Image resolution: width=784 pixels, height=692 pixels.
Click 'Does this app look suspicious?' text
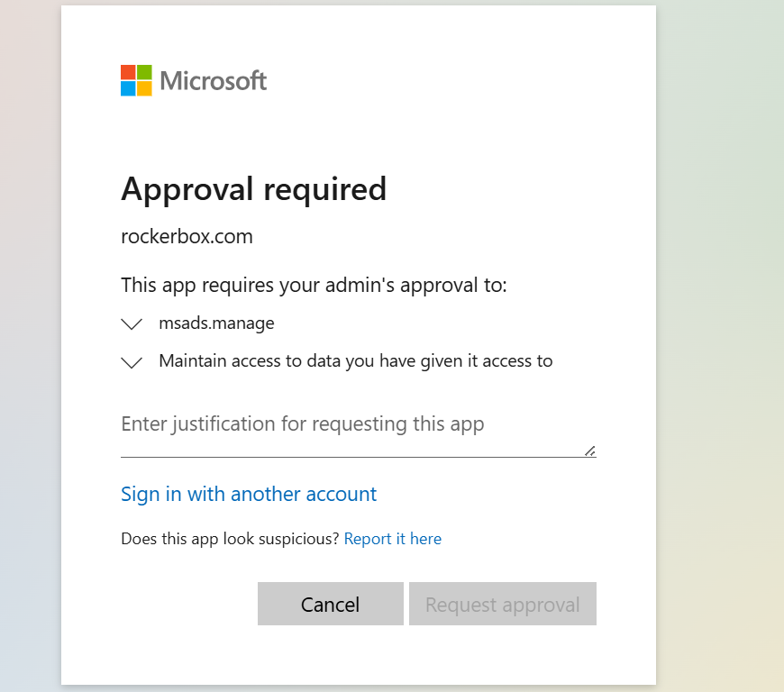[x=230, y=539]
